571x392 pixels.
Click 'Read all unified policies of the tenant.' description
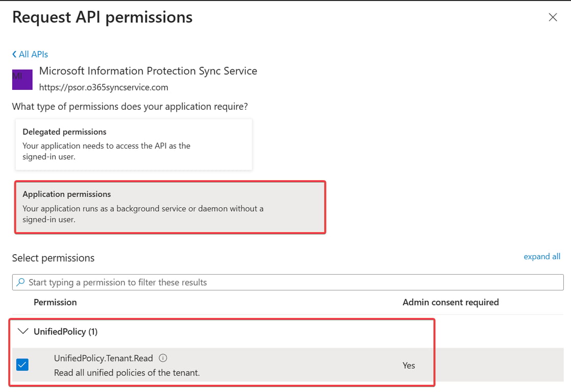[127, 373]
